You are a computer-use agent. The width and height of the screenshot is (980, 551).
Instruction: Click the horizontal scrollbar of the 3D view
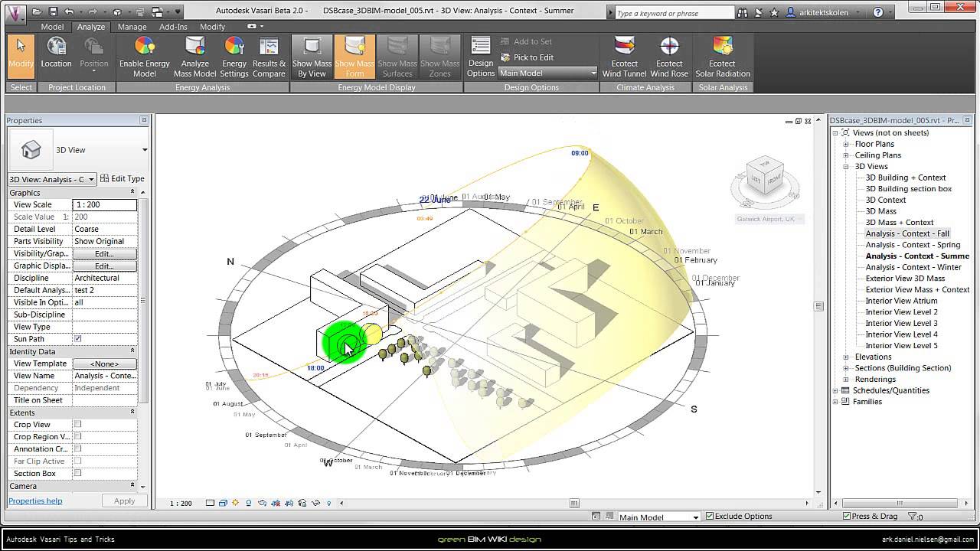(x=574, y=503)
